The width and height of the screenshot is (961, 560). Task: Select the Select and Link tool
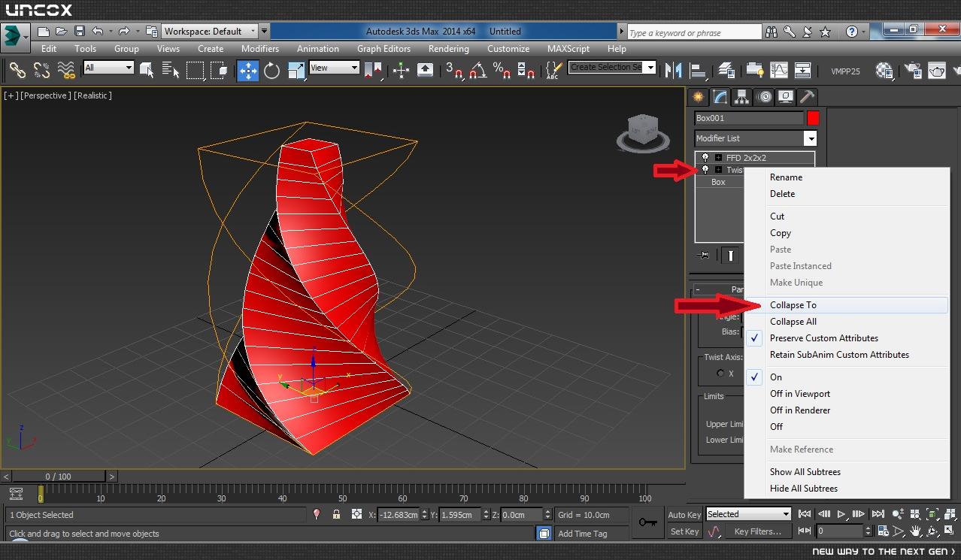coord(17,71)
